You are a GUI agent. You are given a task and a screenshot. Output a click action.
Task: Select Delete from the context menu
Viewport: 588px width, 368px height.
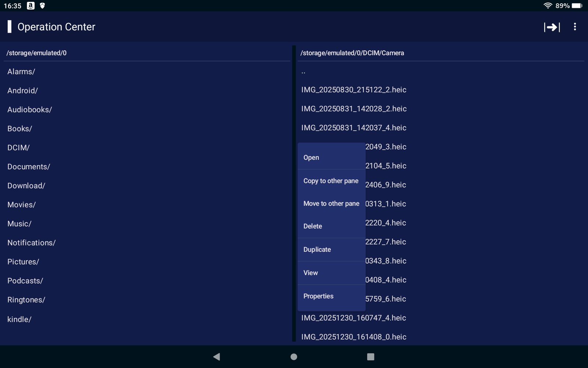point(313,226)
